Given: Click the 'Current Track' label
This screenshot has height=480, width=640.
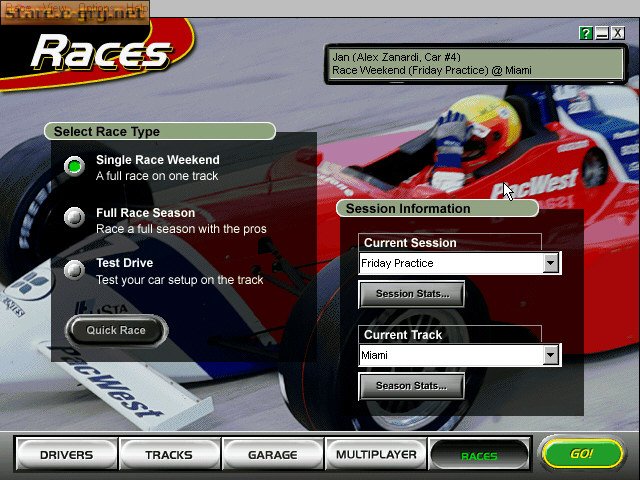Looking at the screenshot, I should point(403,335).
